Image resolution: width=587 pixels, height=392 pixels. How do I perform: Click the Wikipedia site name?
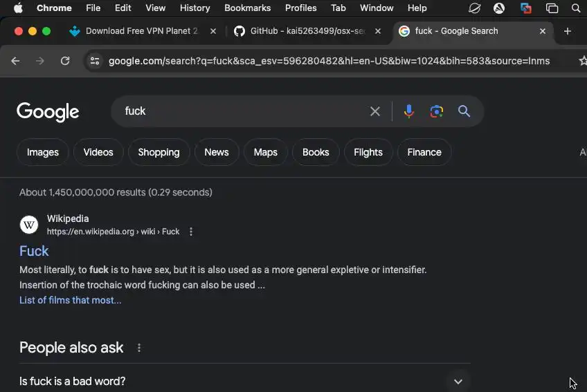coord(68,218)
